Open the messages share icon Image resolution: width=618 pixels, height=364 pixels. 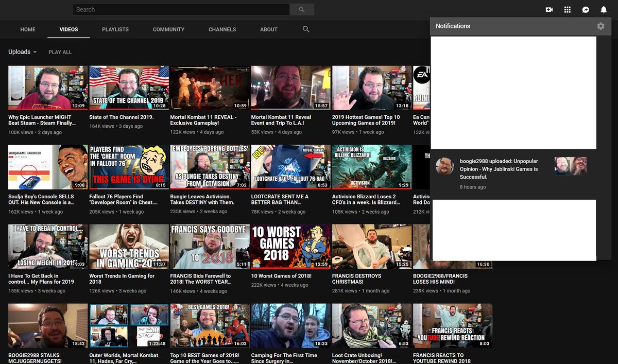pos(586,10)
